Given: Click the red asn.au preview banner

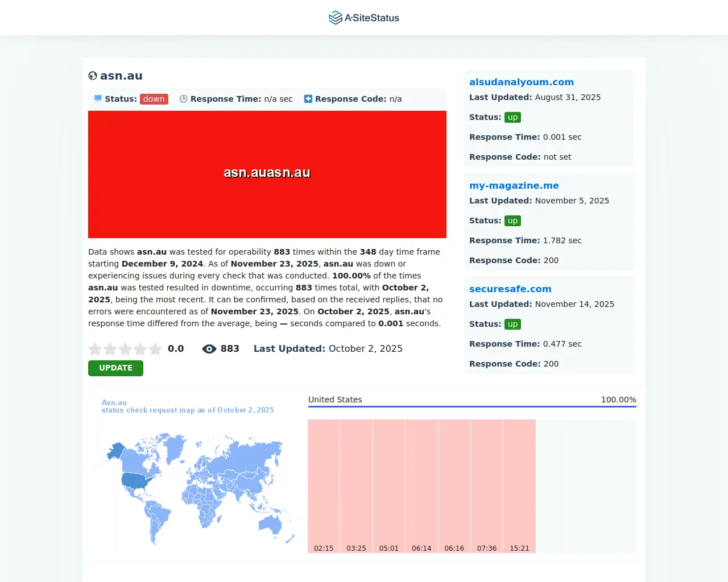Looking at the screenshot, I should 267,174.
